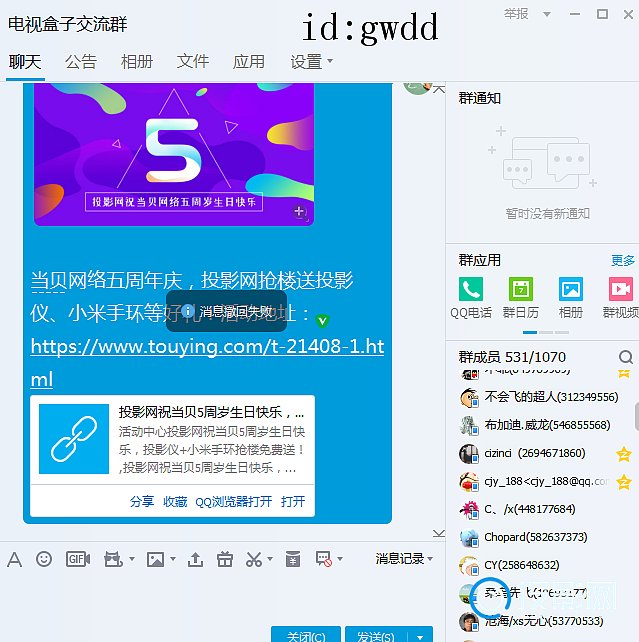Click avatar of 布加迪.威龙

click(x=469, y=425)
